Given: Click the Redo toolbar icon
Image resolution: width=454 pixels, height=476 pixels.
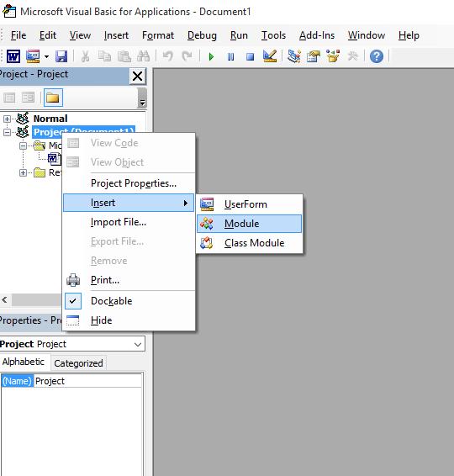Looking at the screenshot, I should [x=187, y=56].
